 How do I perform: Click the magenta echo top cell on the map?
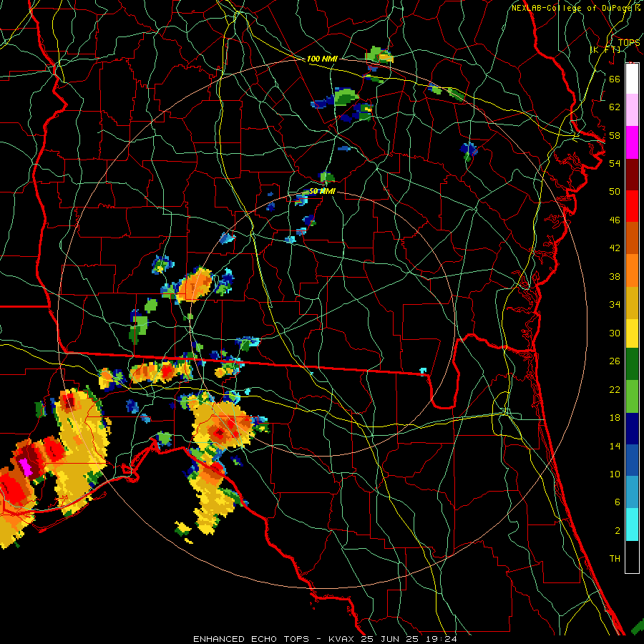[26, 467]
